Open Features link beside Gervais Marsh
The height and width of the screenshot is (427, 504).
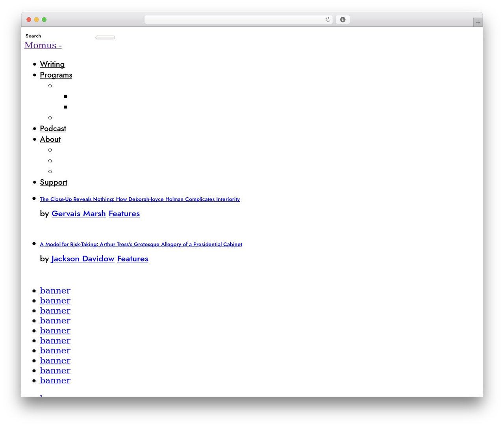pos(124,213)
